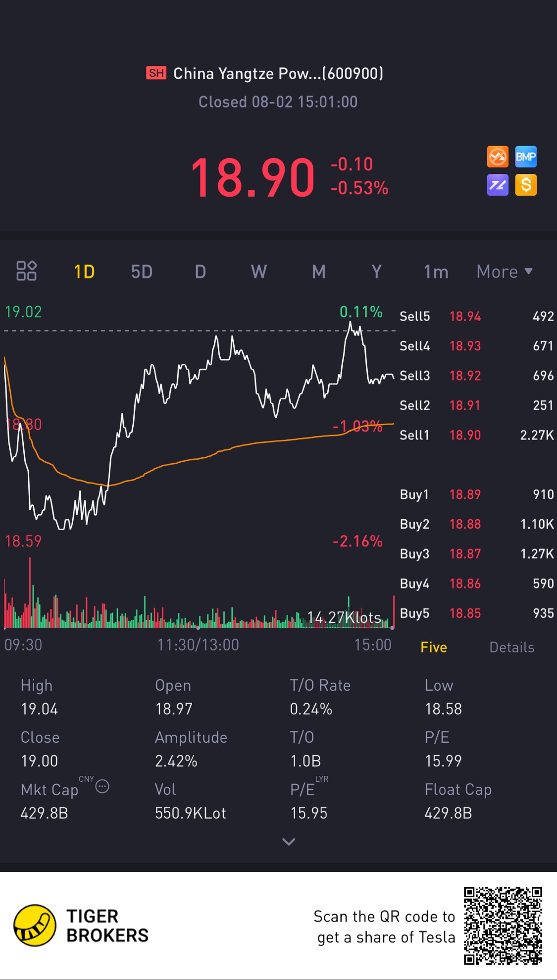Viewport: 557px width, 980px height.
Task: Open the More timeframes dropdown
Action: [x=505, y=272]
